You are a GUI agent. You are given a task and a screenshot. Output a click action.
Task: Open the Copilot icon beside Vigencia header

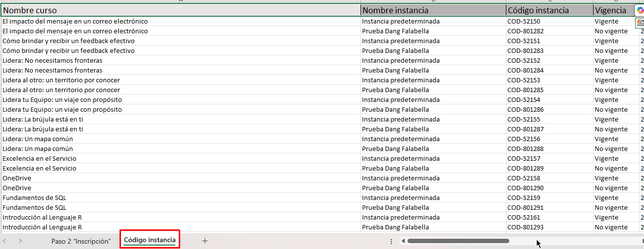click(639, 10)
